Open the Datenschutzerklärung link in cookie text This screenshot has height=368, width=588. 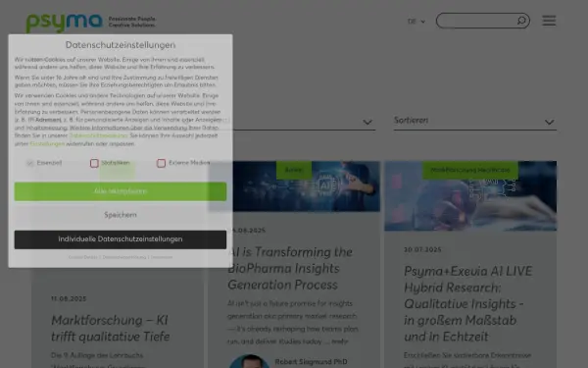coord(99,135)
